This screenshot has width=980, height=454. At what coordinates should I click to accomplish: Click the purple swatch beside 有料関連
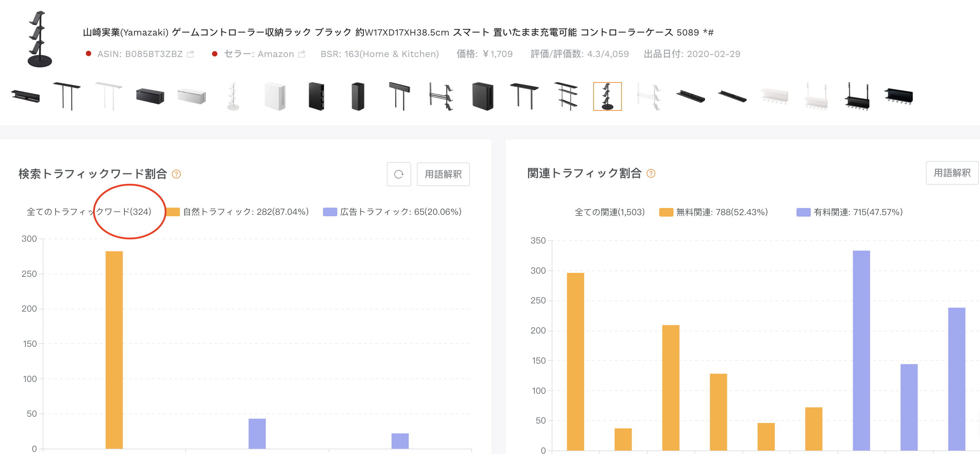(804, 212)
